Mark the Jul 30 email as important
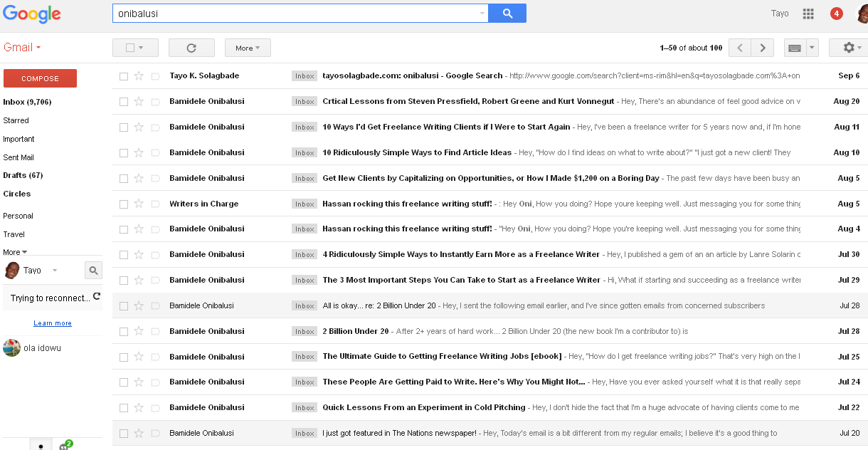Viewport: 868px width, 450px height. tap(155, 254)
